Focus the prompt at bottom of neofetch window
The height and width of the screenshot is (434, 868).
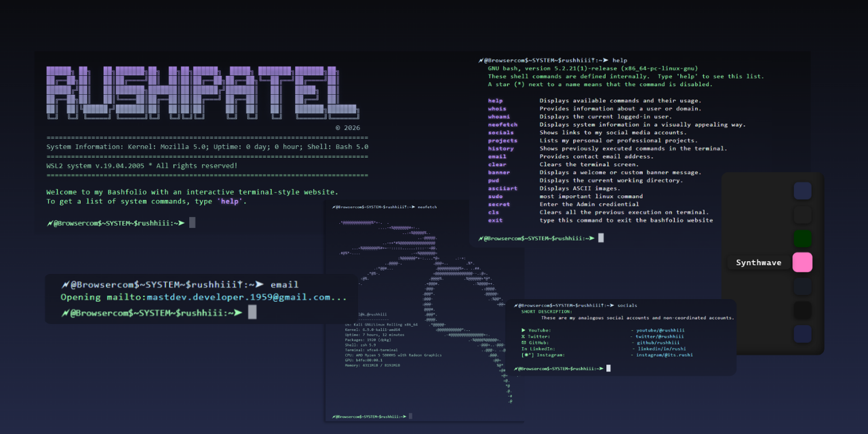[x=372, y=416]
